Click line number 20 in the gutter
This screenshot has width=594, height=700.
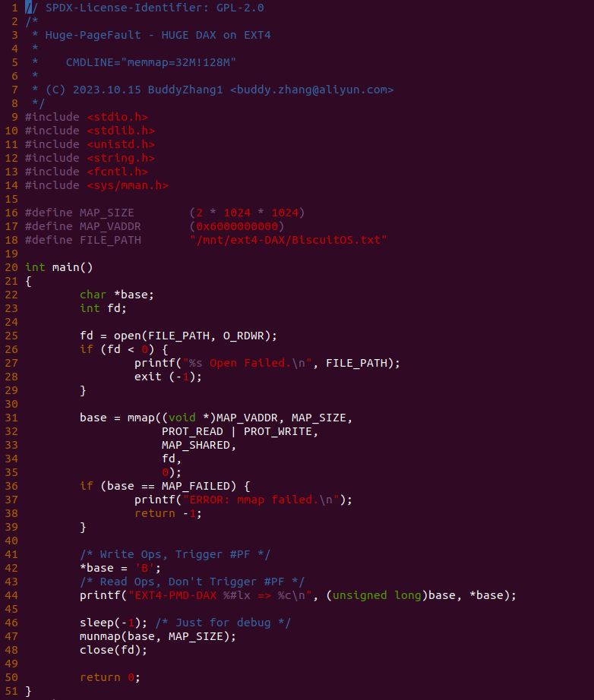[x=11, y=267]
